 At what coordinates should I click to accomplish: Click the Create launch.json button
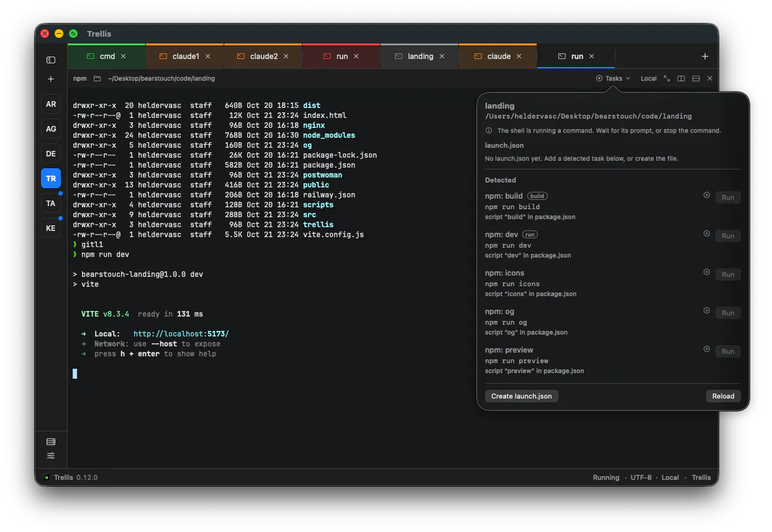(x=522, y=396)
